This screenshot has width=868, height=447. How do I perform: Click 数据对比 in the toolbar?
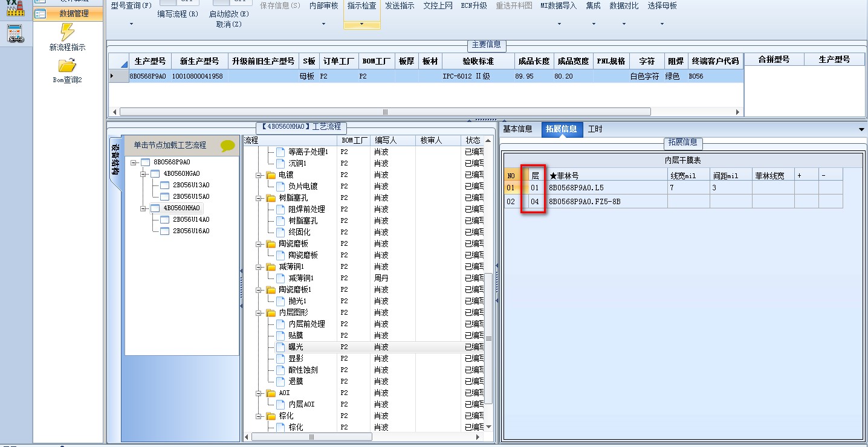point(624,5)
